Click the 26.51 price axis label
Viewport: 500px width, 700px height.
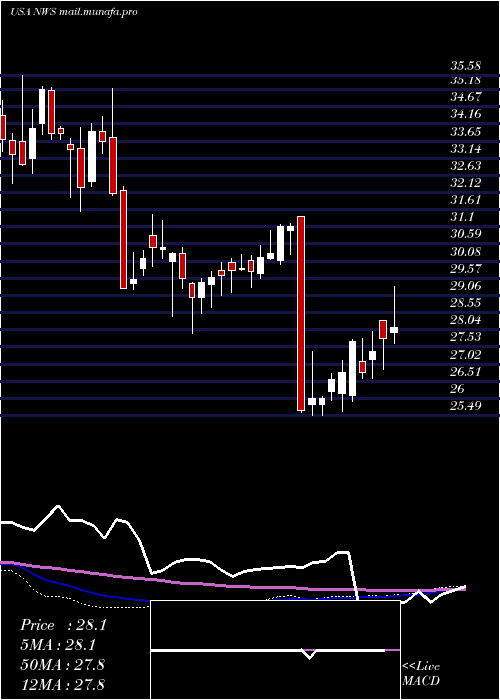tap(465, 371)
